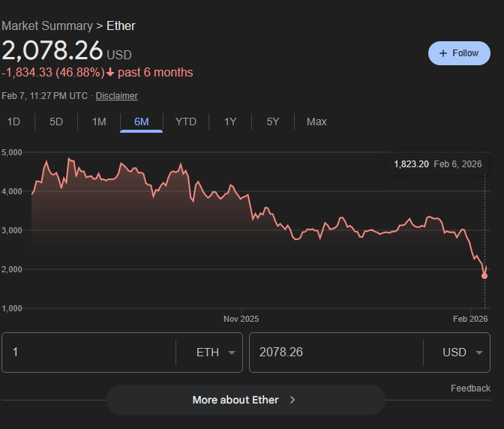This screenshot has width=504, height=429.
Task: Show the Max time range
Action: pyautogui.click(x=316, y=121)
